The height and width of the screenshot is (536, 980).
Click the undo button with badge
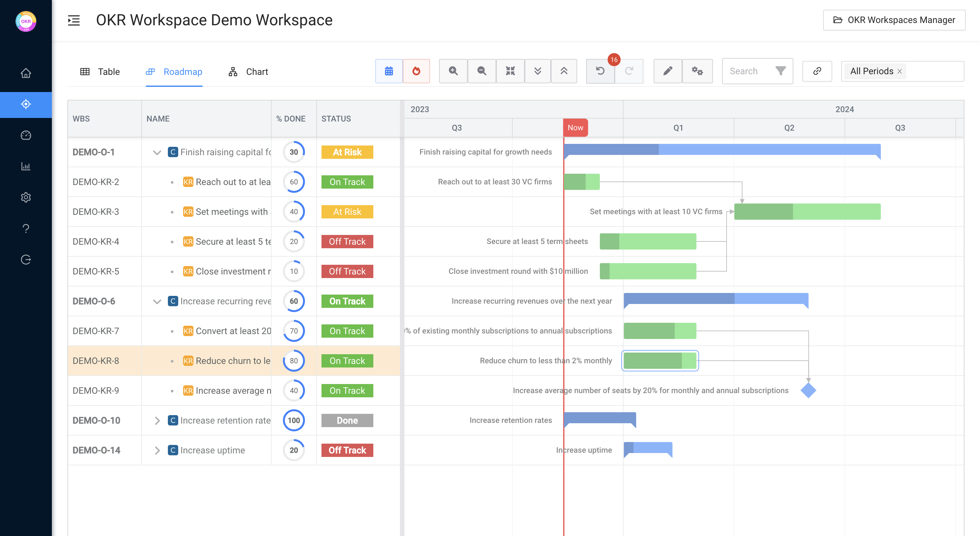(600, 71)
